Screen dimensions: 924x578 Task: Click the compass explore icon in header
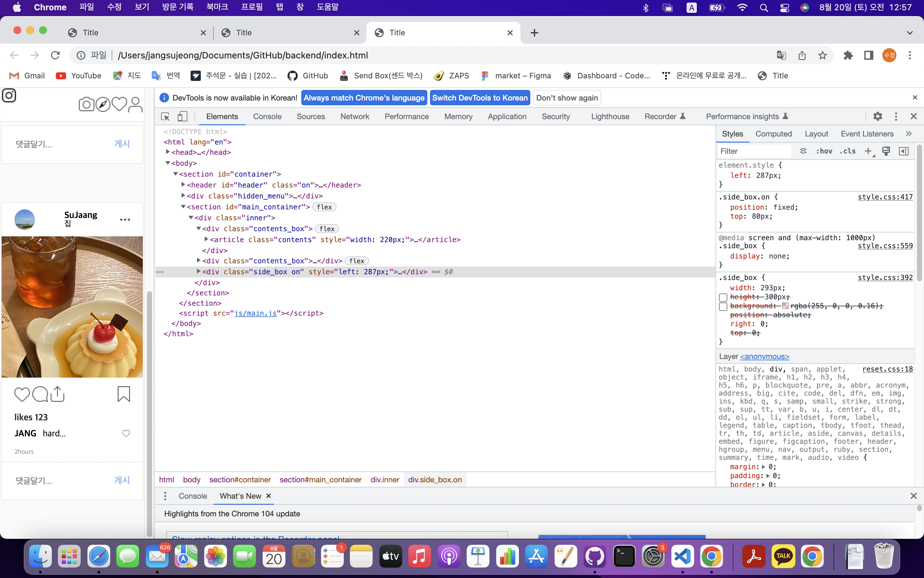pyautogui.click(x=103, y=104)
